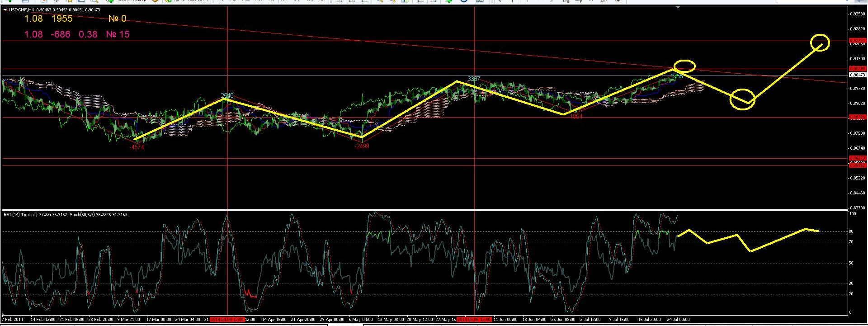Click the "14 Apr 16:00" time axis label

274,320
